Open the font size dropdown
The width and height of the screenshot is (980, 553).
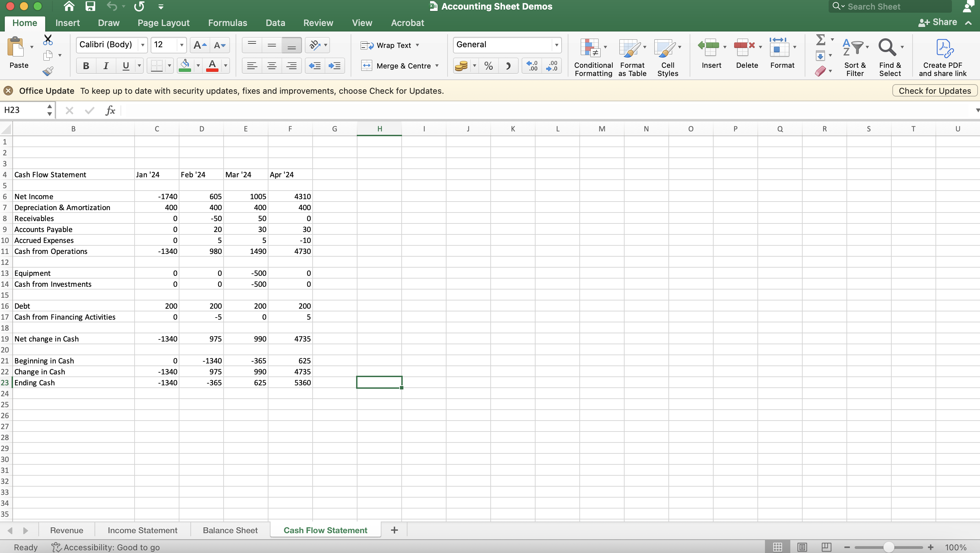[x=182, y=45]
